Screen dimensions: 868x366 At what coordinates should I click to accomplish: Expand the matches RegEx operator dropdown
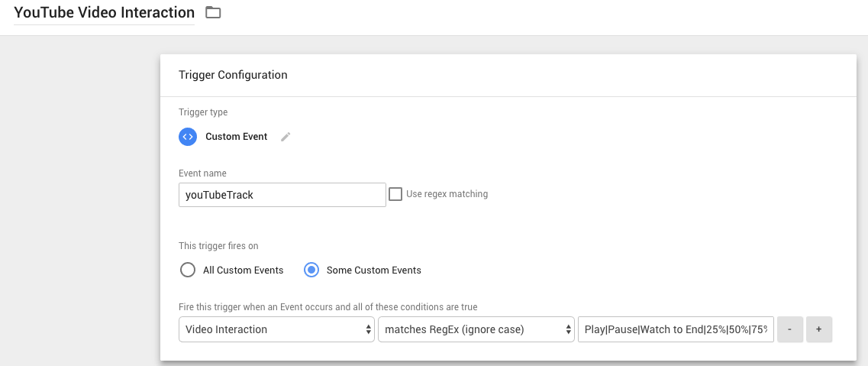tap(476, 329)
